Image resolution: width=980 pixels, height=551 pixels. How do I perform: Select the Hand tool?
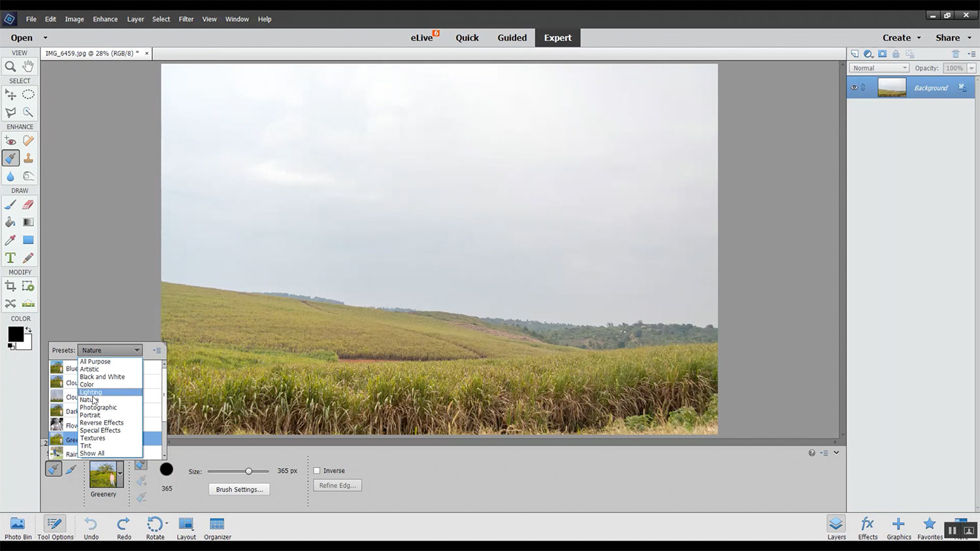click(x=28, y=66)
